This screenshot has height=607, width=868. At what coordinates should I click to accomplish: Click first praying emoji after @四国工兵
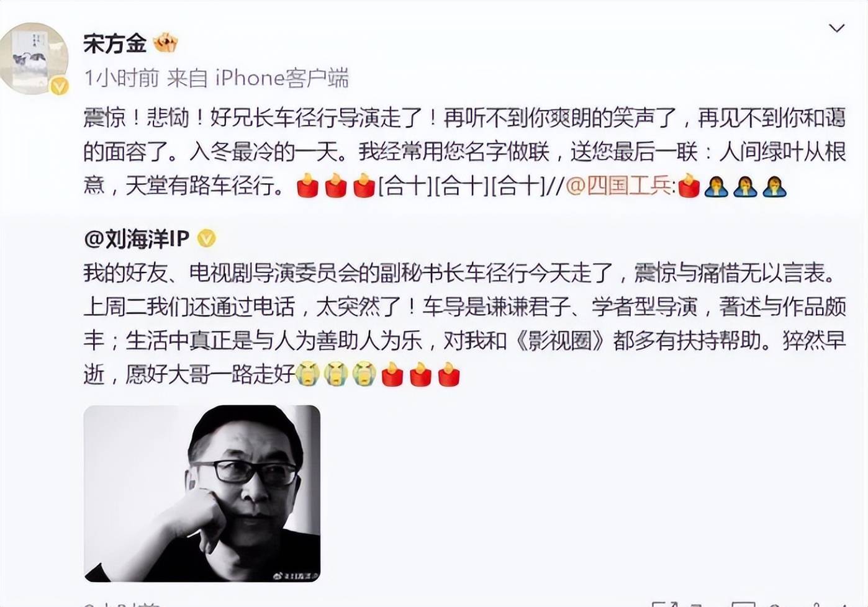click(x=717, y=186)
